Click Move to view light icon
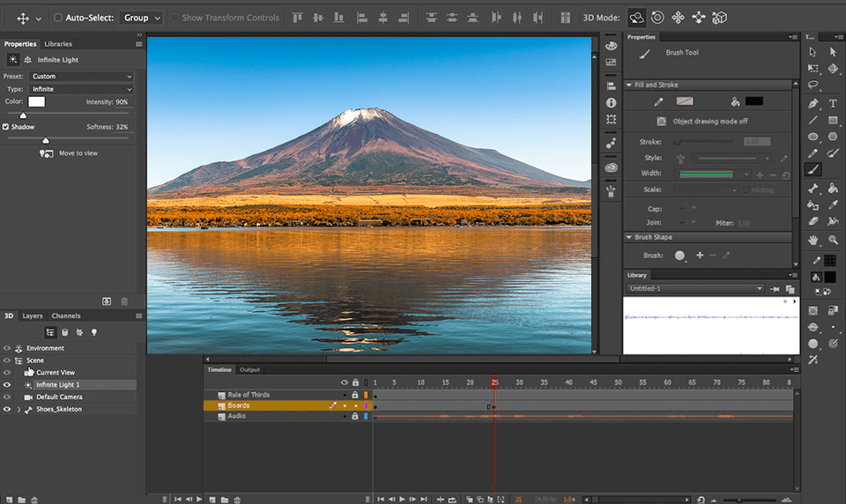This screenshot has height=504, width=846. [x=47, y=153]
